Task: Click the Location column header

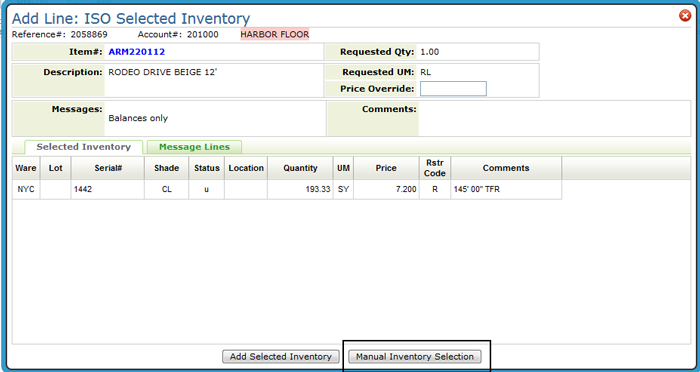Action: pos(246,168)
